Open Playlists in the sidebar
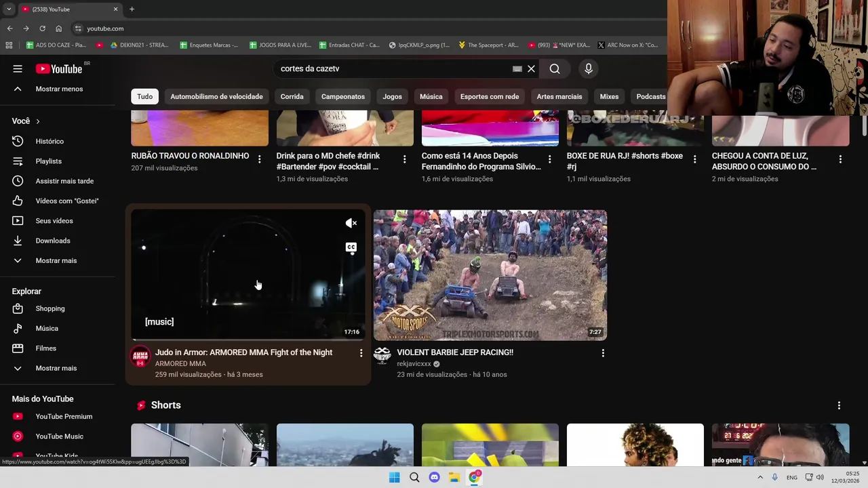Screen dimensions: 868x488 click(x=48, y=161)
